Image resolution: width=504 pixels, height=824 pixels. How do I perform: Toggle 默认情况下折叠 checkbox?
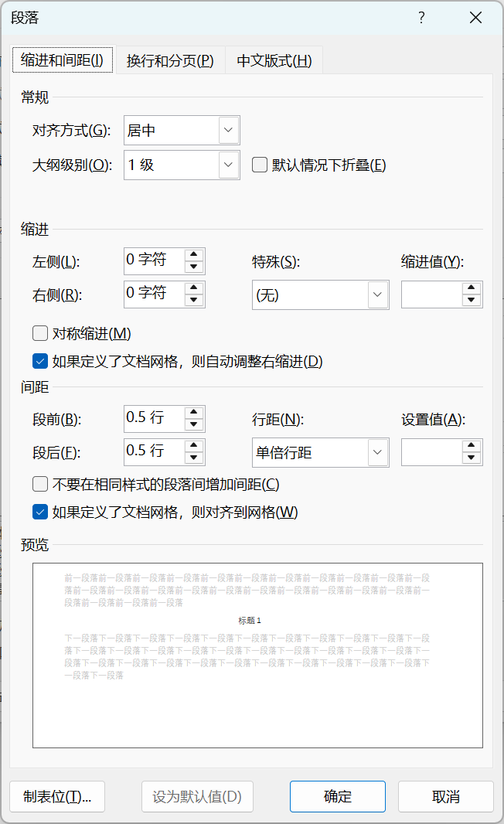260,165
